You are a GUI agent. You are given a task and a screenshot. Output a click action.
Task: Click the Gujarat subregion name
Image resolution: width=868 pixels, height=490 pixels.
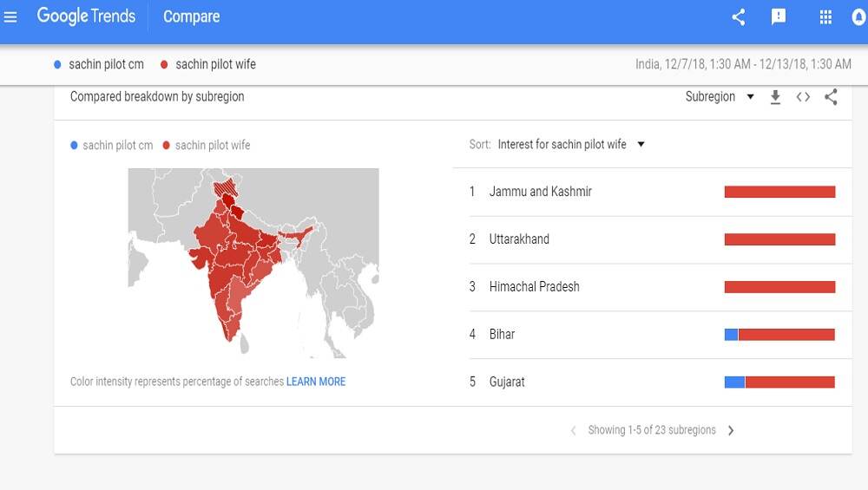pyautogui.click(x=507, y=382)
